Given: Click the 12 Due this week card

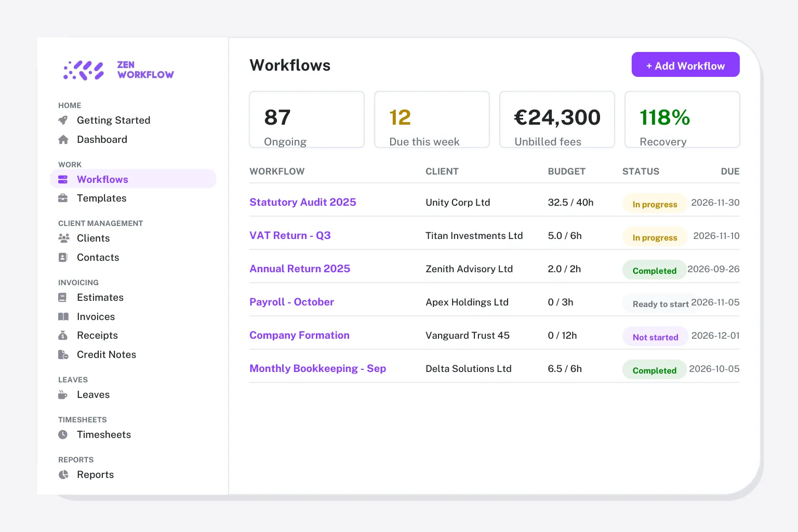Looking at the screenshot, I should pos(432,119).
